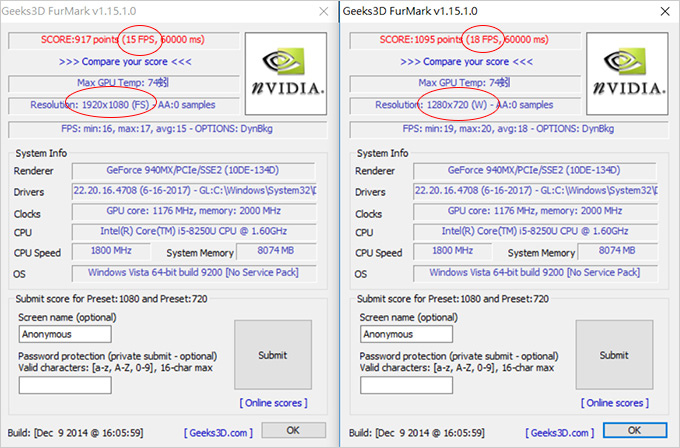Click Drivers 22.20.16.4708 field, right window
Viewport: 680px width, 448px height.
point(536,191)
